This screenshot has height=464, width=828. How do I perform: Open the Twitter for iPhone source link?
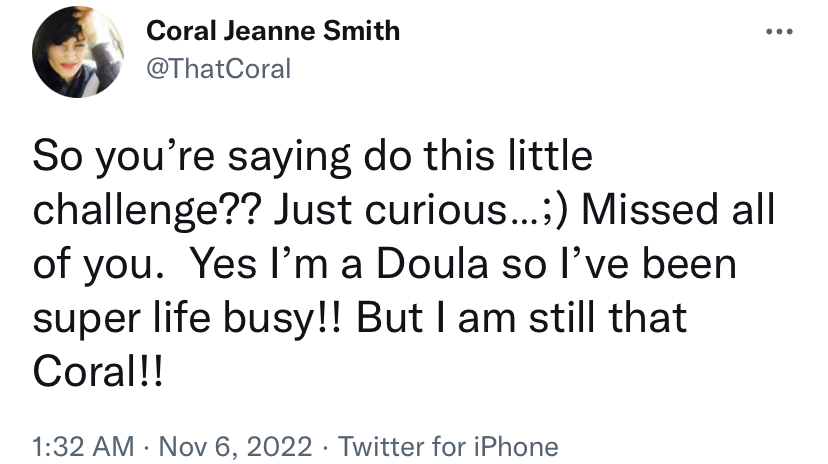(x=448, y=447)
